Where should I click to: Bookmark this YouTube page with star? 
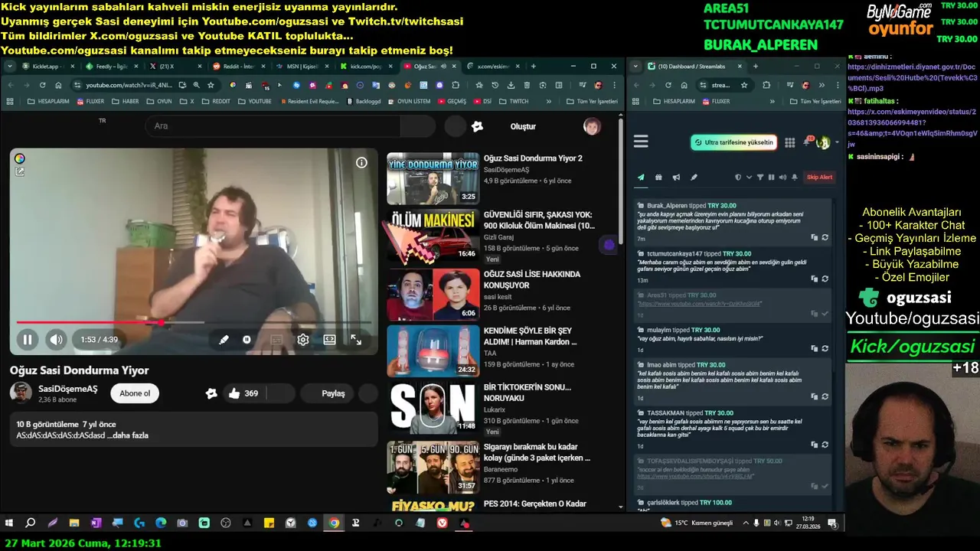[x=210, y=85]
